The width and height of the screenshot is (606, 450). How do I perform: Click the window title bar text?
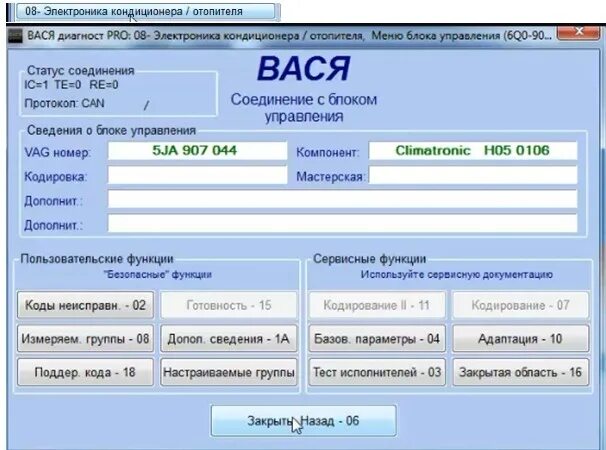point(289,36)
